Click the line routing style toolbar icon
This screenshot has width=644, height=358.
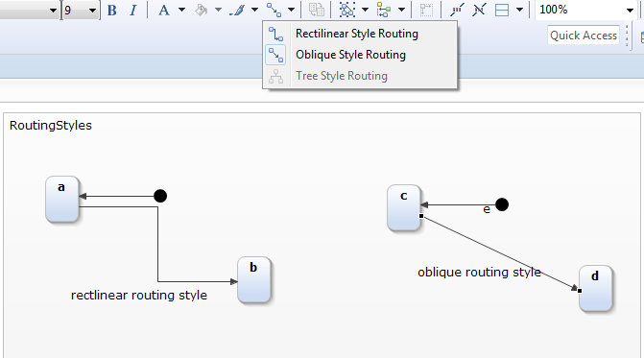click(274, 10)
